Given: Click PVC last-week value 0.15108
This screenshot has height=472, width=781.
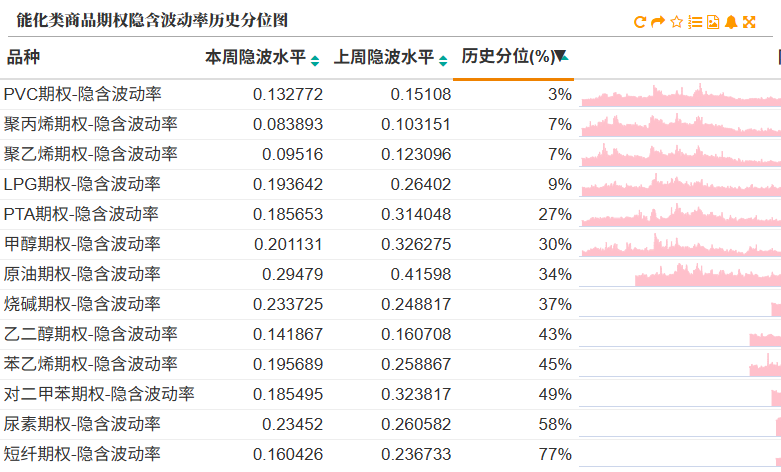Looking at the screenshot, I should coord(421,94).
